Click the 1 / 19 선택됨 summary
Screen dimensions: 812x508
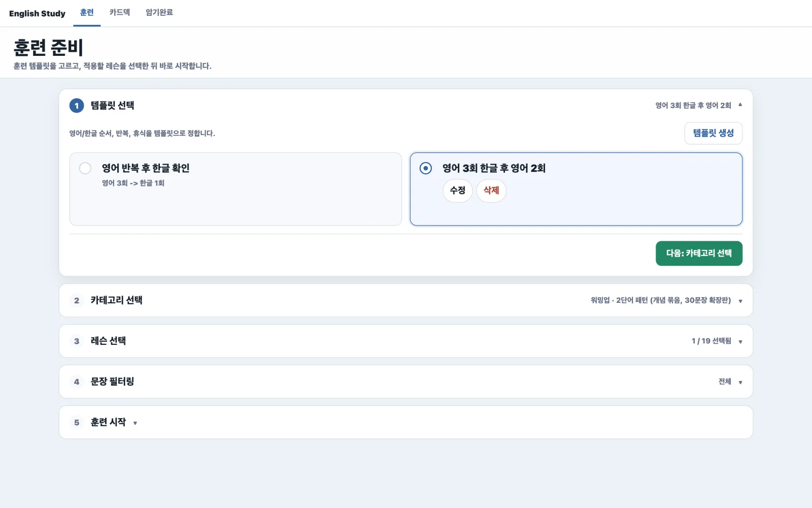pos(711,341)
